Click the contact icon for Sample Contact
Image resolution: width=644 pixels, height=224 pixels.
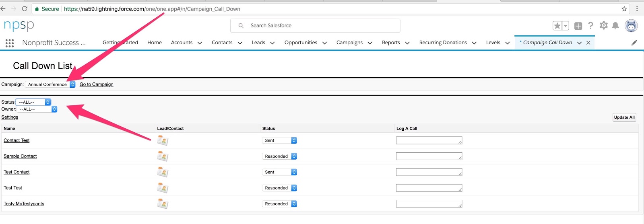pos(162,156)
